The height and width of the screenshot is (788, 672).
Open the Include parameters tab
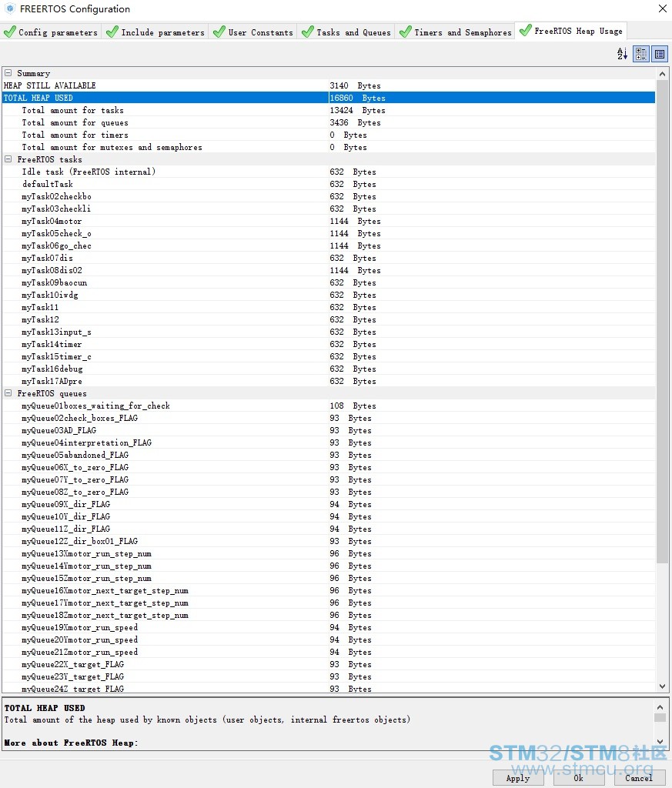point(155,32)
